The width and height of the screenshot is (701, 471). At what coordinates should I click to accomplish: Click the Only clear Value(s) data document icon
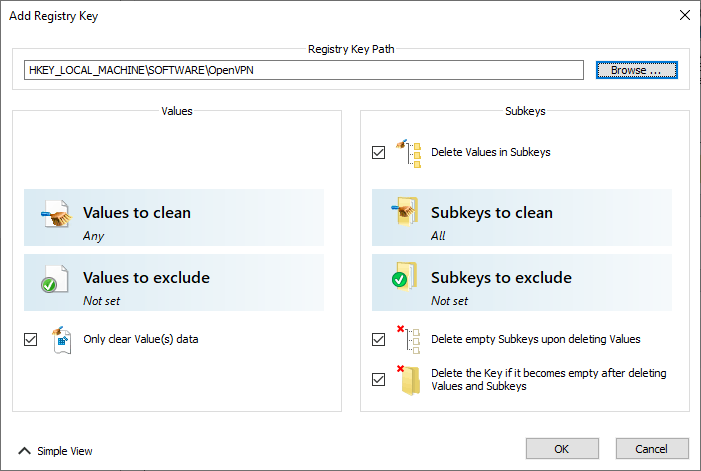[61, 340]
